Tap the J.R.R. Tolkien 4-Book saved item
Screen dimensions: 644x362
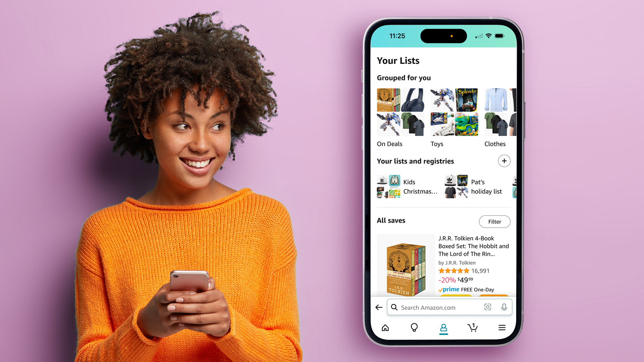click(445, 265)
